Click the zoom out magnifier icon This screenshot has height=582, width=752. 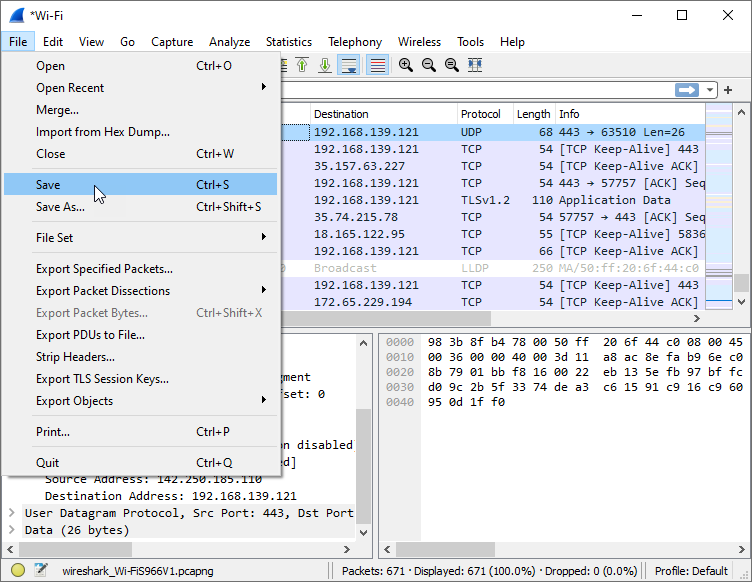coord(429,65)
